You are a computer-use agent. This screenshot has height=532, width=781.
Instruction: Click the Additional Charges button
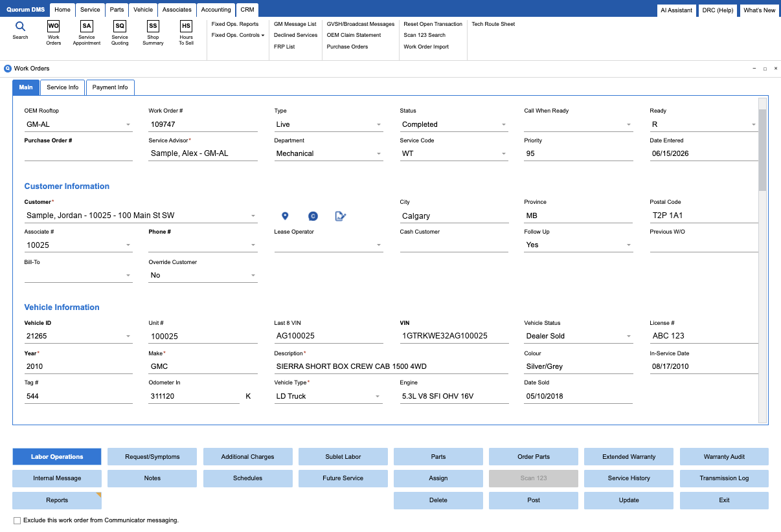[x=248, y=456]
